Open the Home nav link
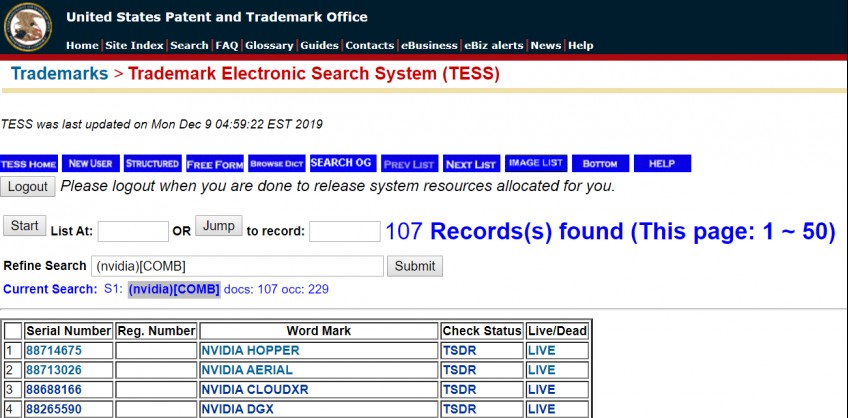This screenshot has width=848, height=418. click(82, 46)
